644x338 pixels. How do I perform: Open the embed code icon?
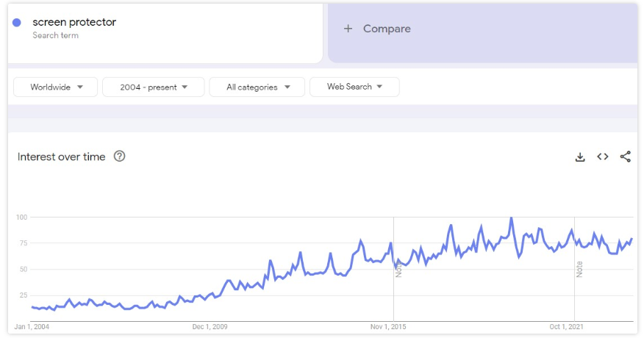tap(603, 157)
